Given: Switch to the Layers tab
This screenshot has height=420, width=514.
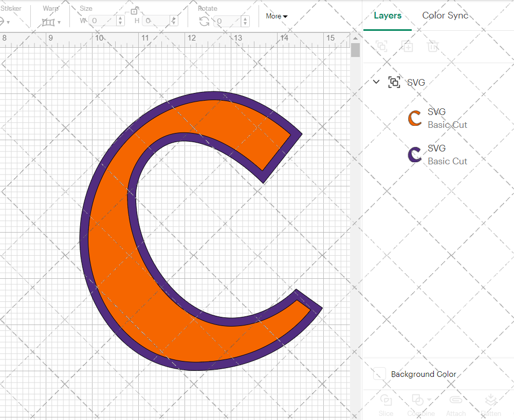Looking at the screenshot, I should (388, 15).
